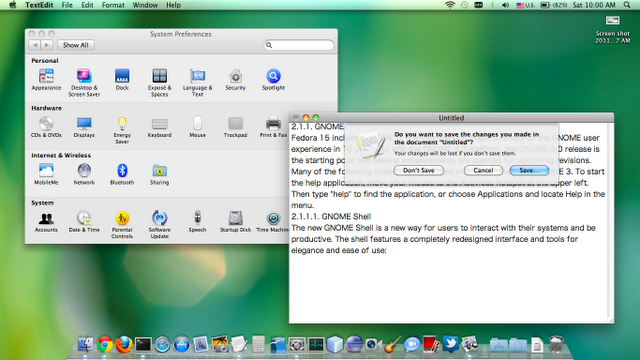
Task: Click the Untitled window title bar
Action: (x=451, y=118)
